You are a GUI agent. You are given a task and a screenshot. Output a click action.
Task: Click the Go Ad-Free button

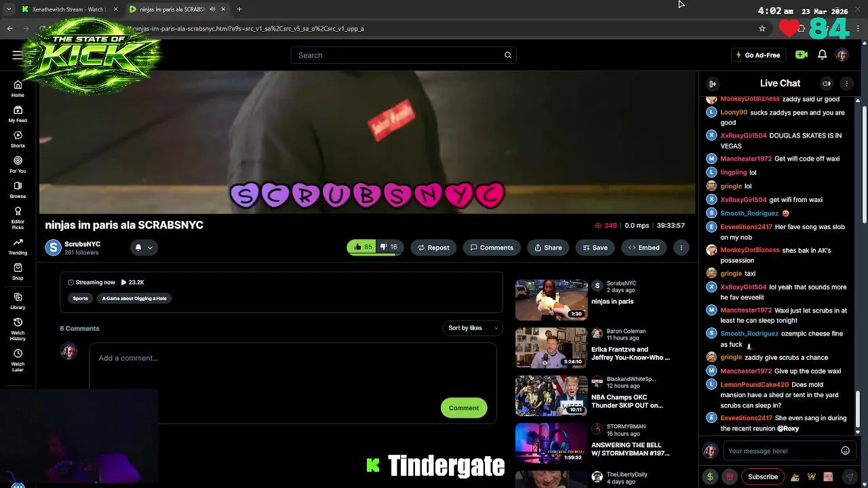pos(758,55)
